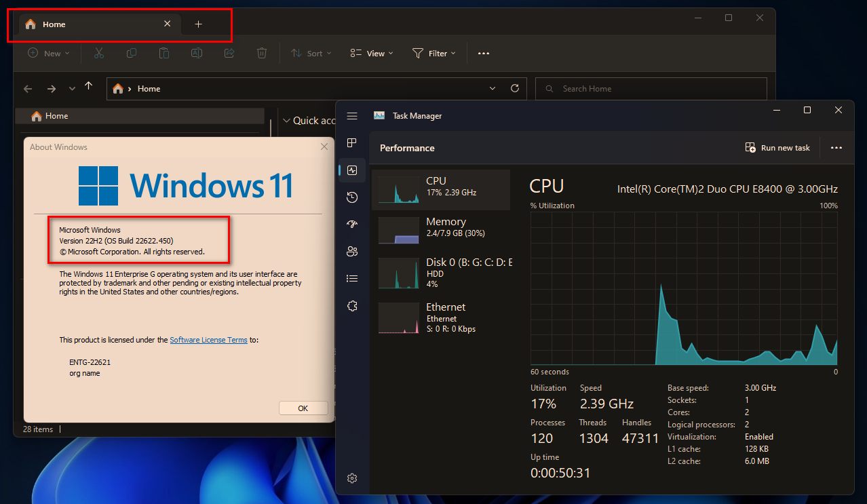The height and width of the screenshot is (504, 867).
Task: Expand recent locations chevron in File Explorer
Action: 72,89
